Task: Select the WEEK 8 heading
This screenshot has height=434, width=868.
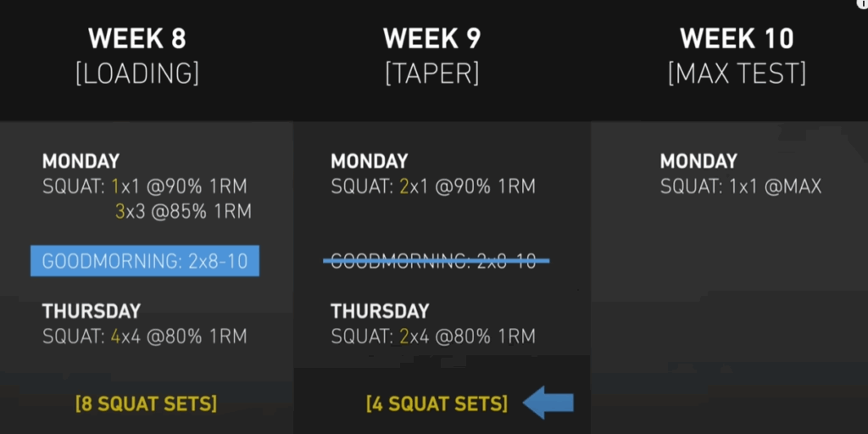Action: 137,39
